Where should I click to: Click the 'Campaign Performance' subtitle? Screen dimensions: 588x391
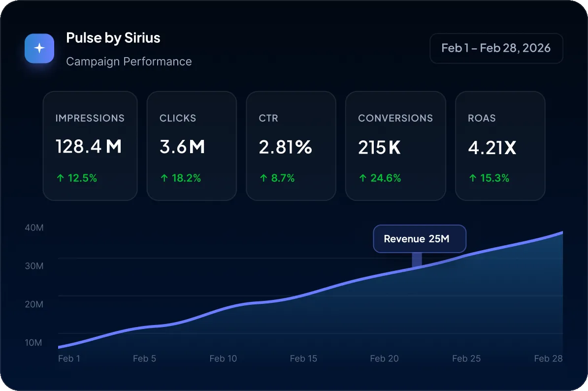point(129,62)
